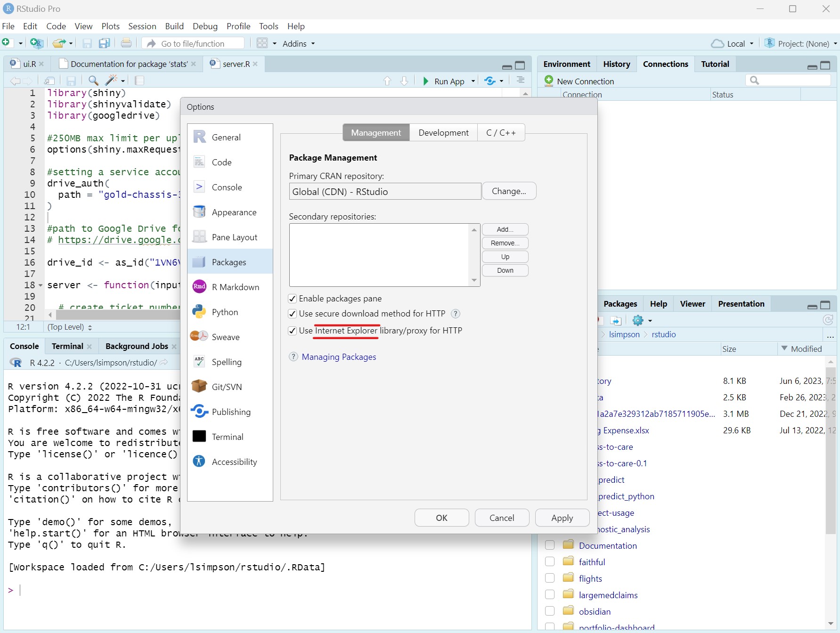Start a New Connection

[x=585, y=81]
